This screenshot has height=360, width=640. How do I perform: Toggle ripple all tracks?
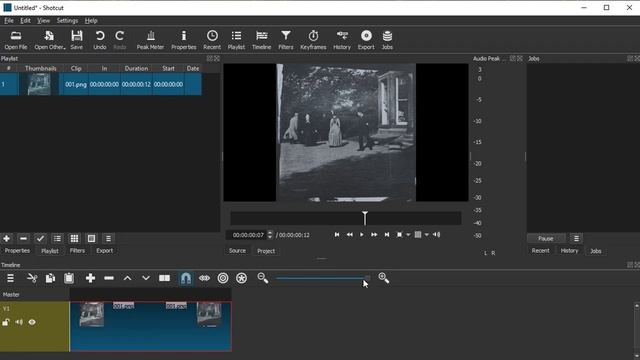click(242, 278)
